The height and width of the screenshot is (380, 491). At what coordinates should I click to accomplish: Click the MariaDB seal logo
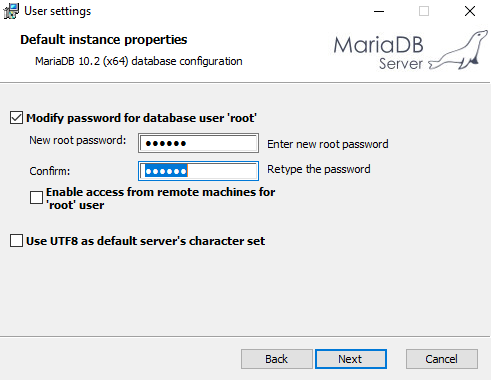pyautogui.click(x=459, y=50)
